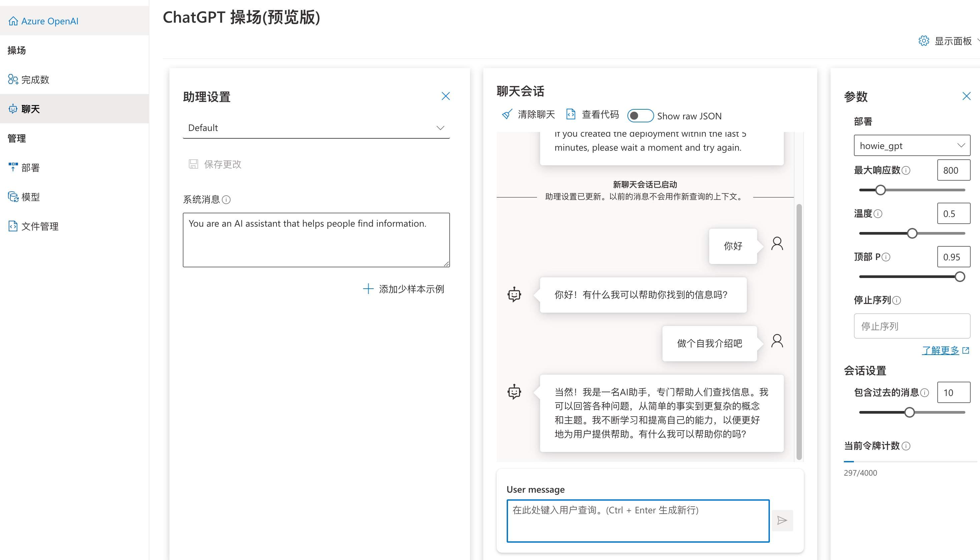Image resolution: width=980 pixels, height=560 pixels.
Task: Click the 297/4000 token count text
Action: (x=860, y=473)
